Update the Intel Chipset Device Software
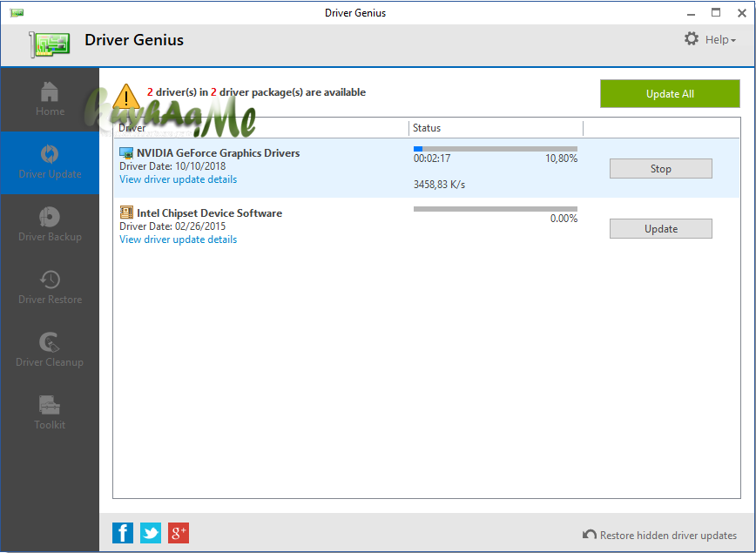The width and height of the screenshot is (756, 553). coord(660,228)
